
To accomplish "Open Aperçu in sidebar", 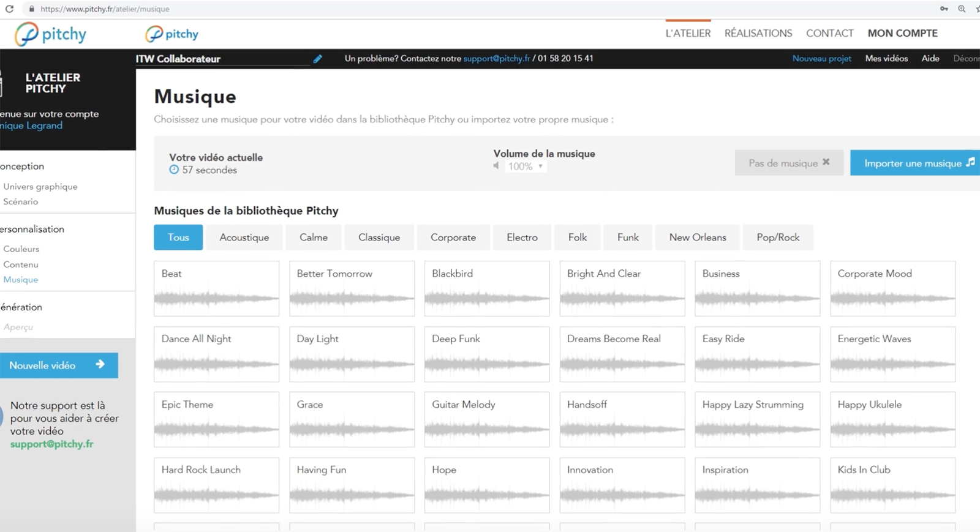I will 18,327.
